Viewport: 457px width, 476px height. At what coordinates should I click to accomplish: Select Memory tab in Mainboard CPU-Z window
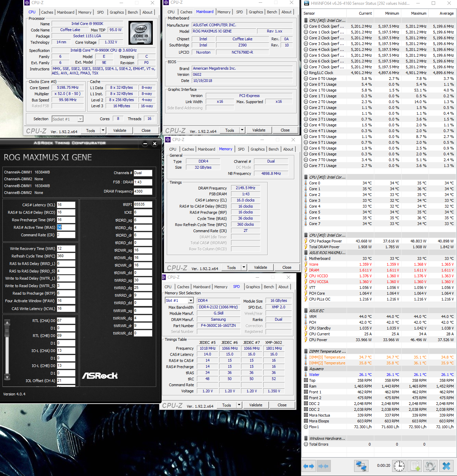(224, 12)
